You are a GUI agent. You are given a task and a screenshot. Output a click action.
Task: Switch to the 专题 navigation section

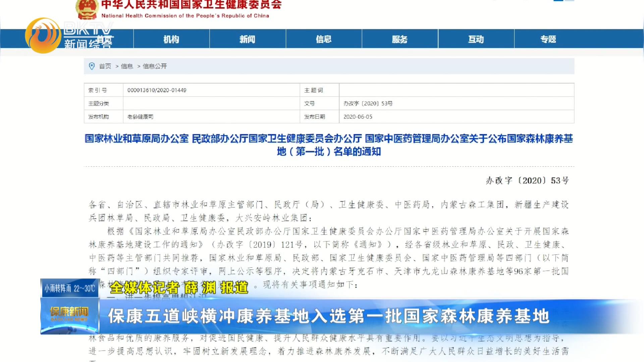click(x=548, y=39)
